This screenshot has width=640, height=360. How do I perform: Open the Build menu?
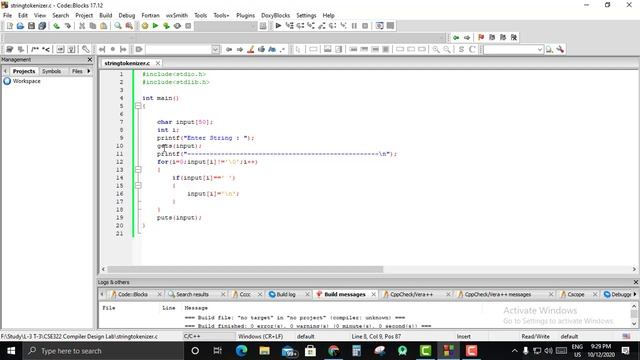106,16
